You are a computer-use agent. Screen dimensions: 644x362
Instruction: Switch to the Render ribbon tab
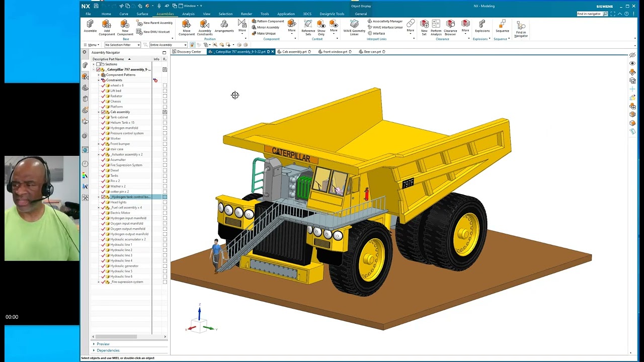pyautogui.click(x=247, y=14)
